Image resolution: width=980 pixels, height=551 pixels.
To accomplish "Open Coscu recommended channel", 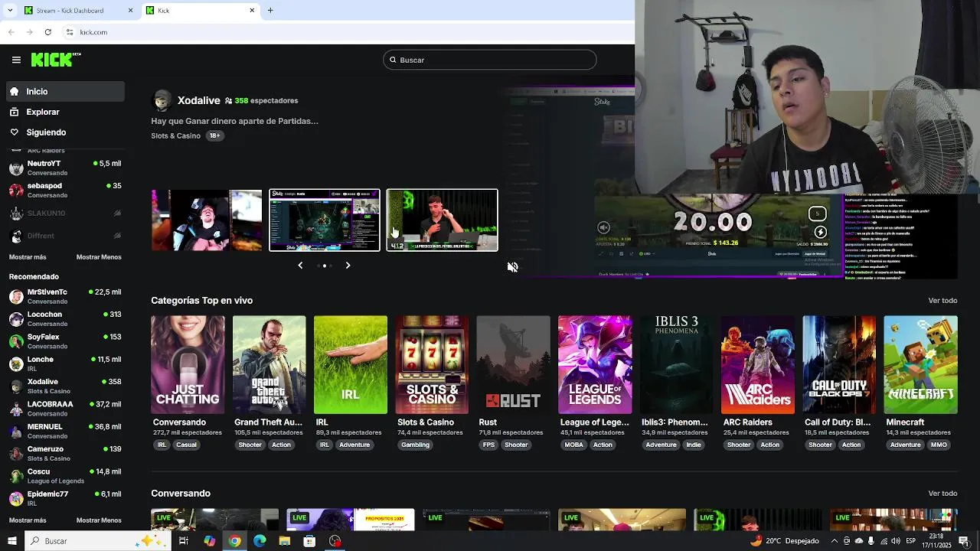I will point(65,476).
